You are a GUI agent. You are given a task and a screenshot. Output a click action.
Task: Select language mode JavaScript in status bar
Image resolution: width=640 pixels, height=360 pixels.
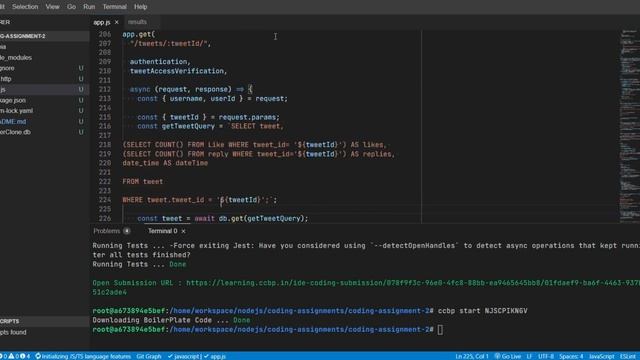(x=602, y=356)
